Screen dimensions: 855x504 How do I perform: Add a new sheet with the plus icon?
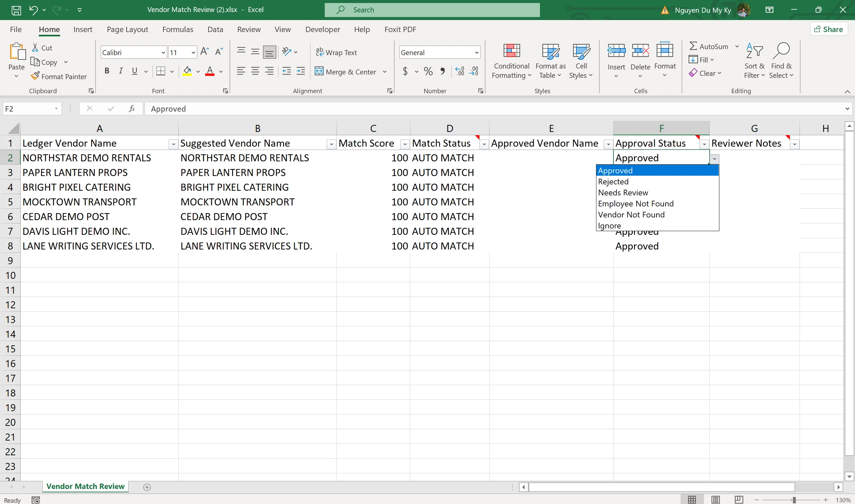tap(147, 487)
